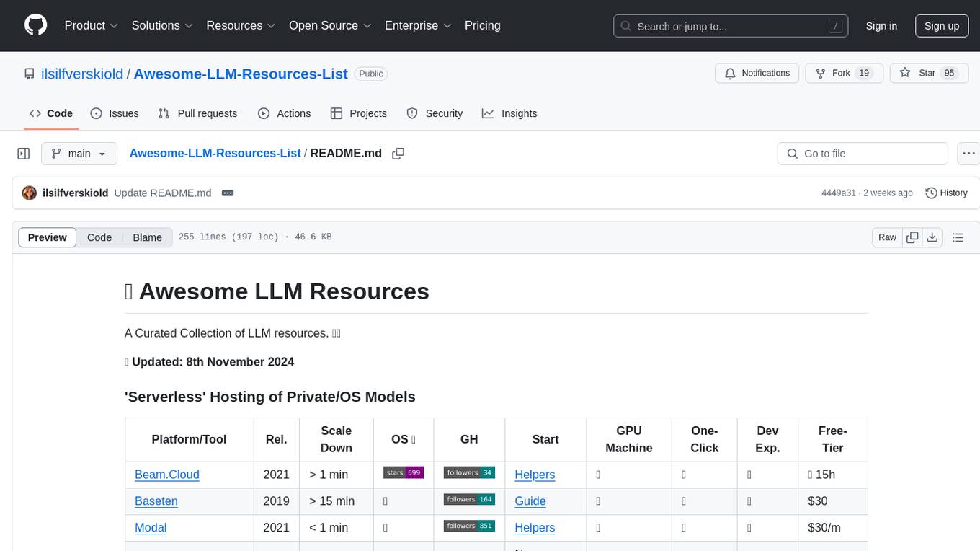
Task: Click the Baseten followers 164 badge
Action: point(469,499)
